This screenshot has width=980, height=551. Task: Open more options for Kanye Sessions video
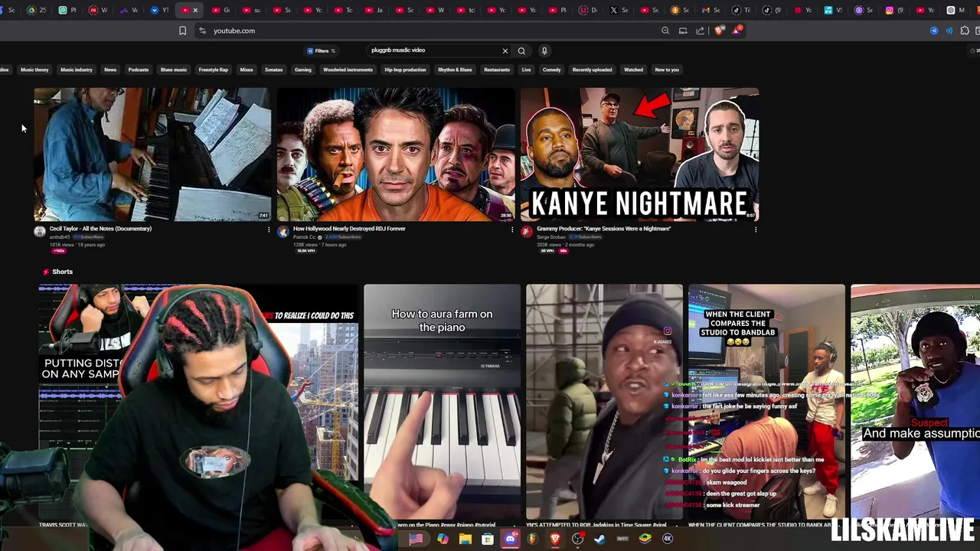coord(756,230)
